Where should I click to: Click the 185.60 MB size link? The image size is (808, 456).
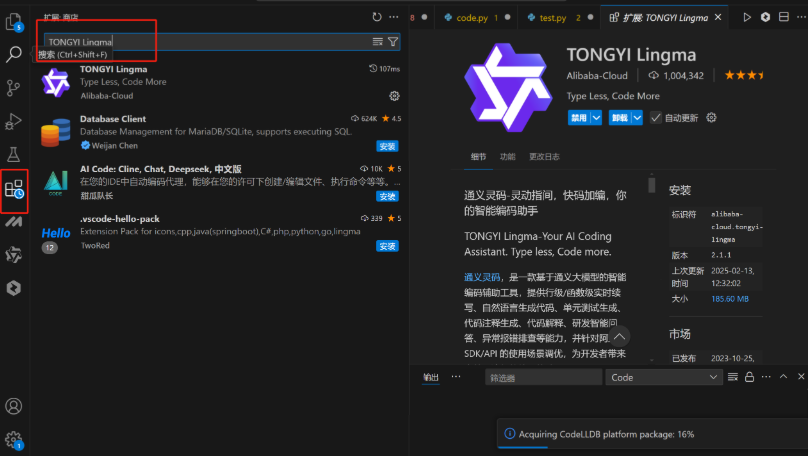(x=730, y=299)
